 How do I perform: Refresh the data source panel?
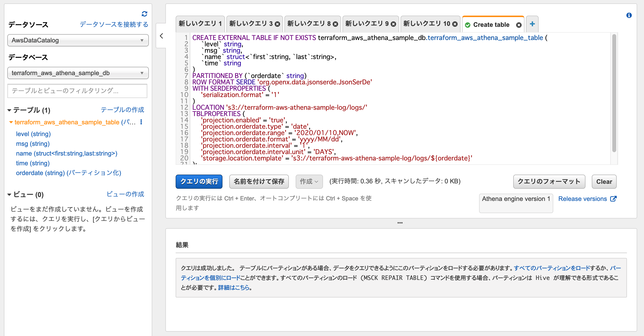pyautogui.click(x=144, y=14)
